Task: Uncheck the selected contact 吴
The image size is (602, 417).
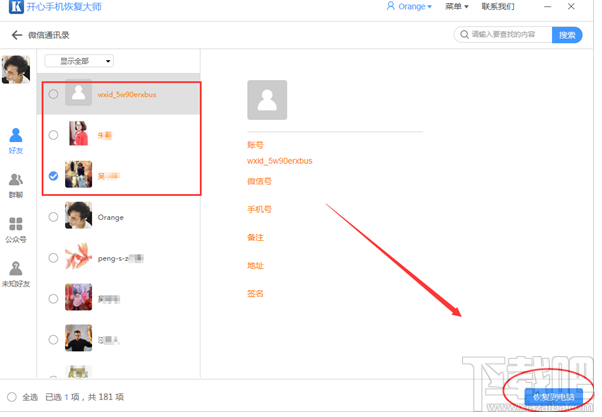Action: coord(53,176)
